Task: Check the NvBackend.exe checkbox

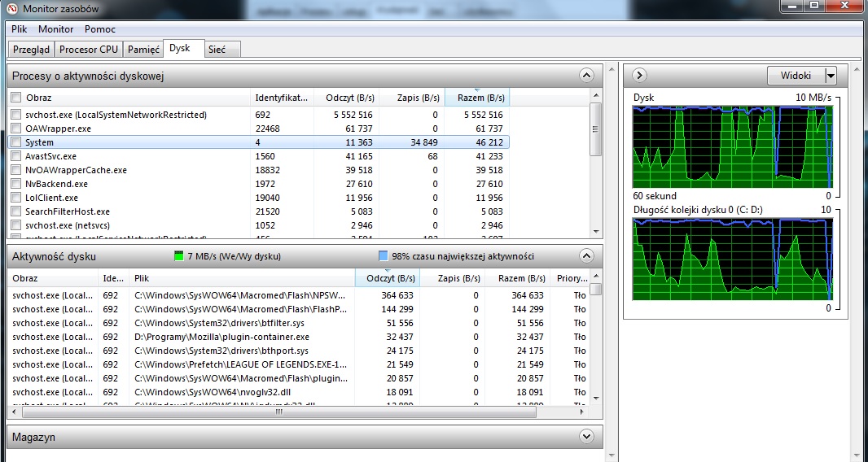Action: (16, 184)
